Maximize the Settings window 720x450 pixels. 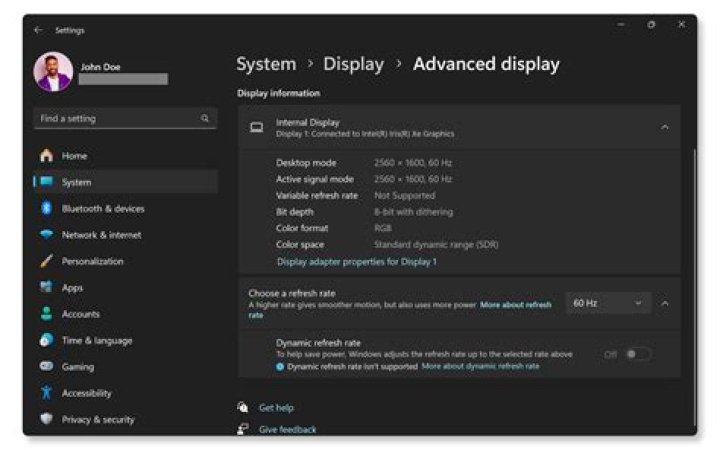[651, 24]
